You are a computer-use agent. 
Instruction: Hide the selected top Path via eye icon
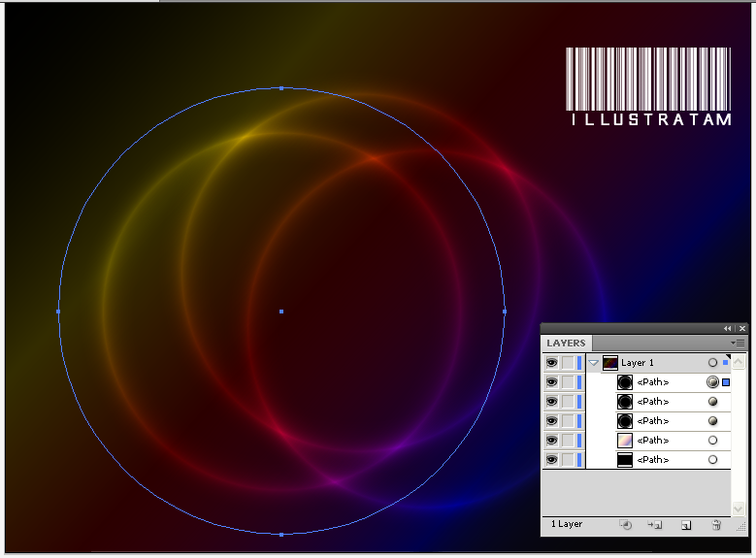pyautogui.click(x=551, y=382)
